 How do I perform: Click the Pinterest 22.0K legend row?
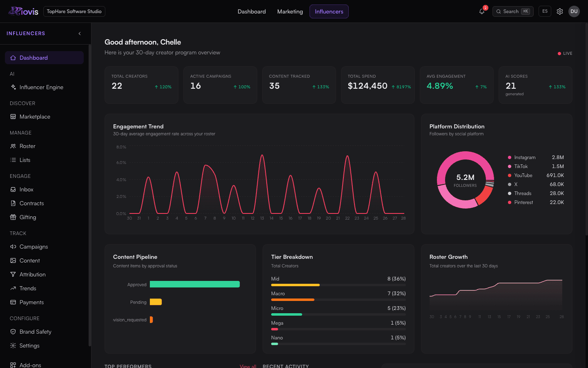coord(536,202)
